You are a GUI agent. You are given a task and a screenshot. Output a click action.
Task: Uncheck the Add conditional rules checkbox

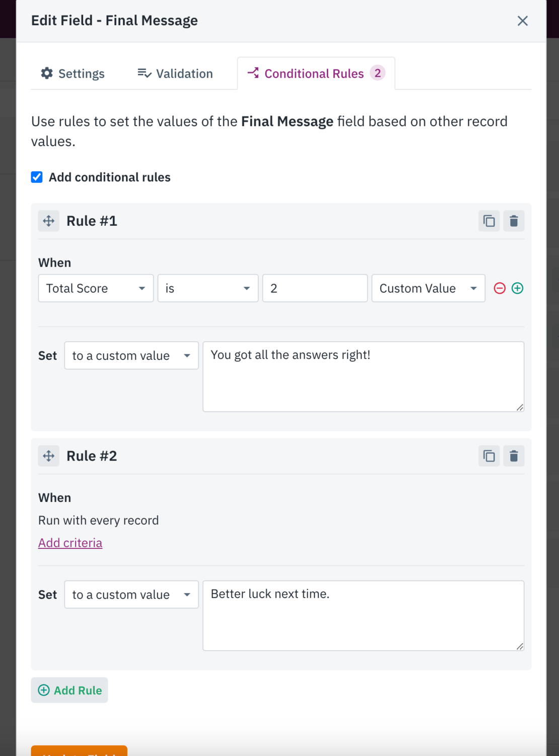tap(37, 177)
